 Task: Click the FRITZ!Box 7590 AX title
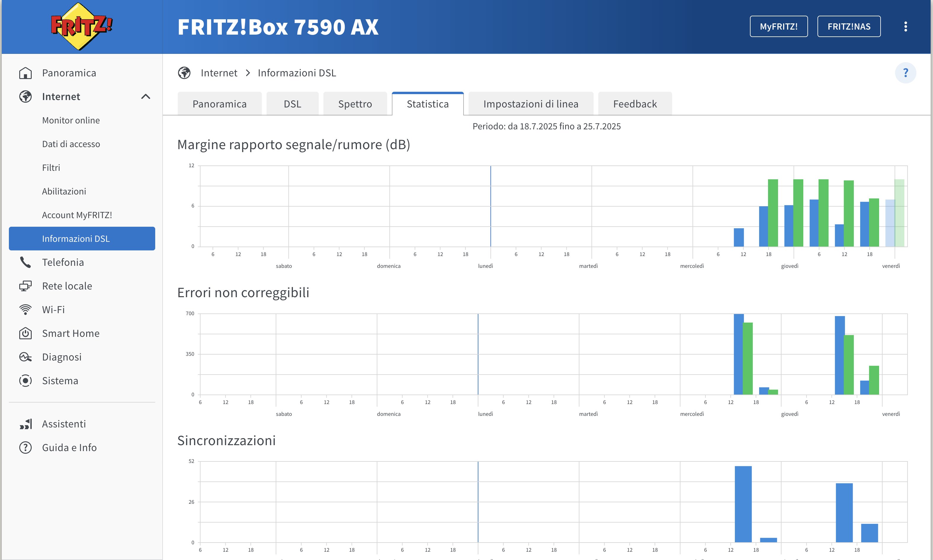(278, 27)
